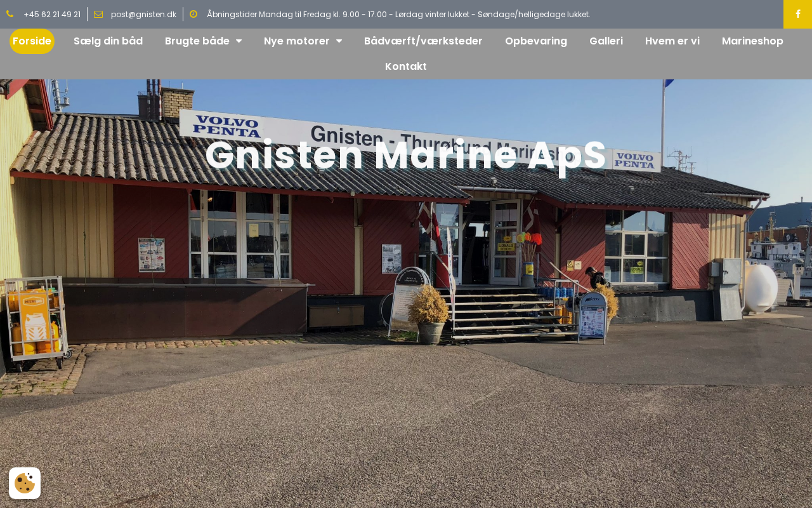Click the opening hours text Åbningstider

(398, 15)
